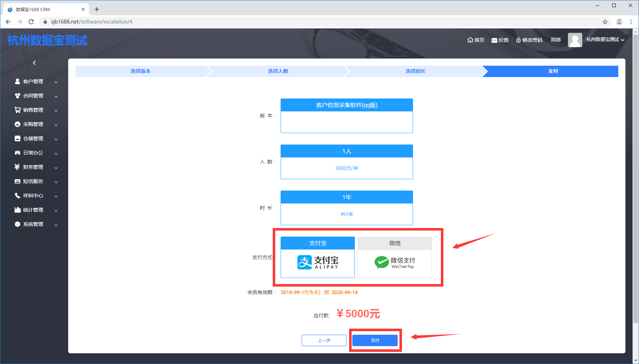Click the 共1年 text
Viewport: 639px width, 364px height.
tap(347, 214)
